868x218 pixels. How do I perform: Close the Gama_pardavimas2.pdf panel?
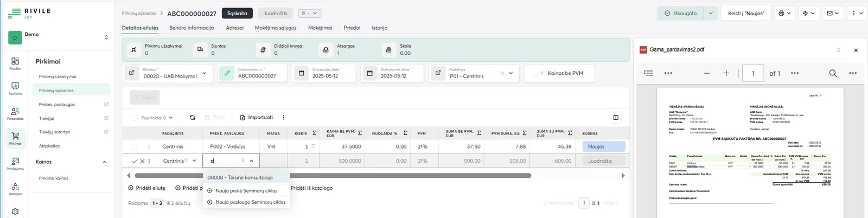coord(856,50)
